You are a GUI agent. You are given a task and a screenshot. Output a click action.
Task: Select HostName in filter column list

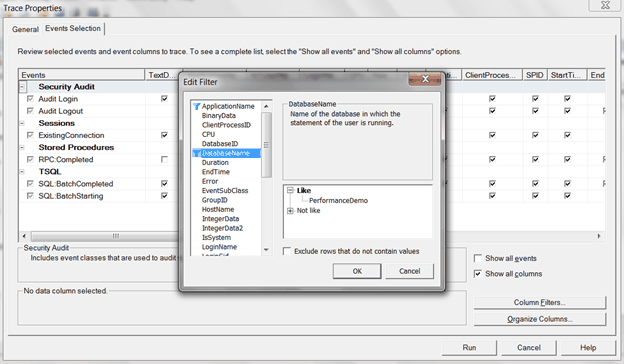coord(218,209)
